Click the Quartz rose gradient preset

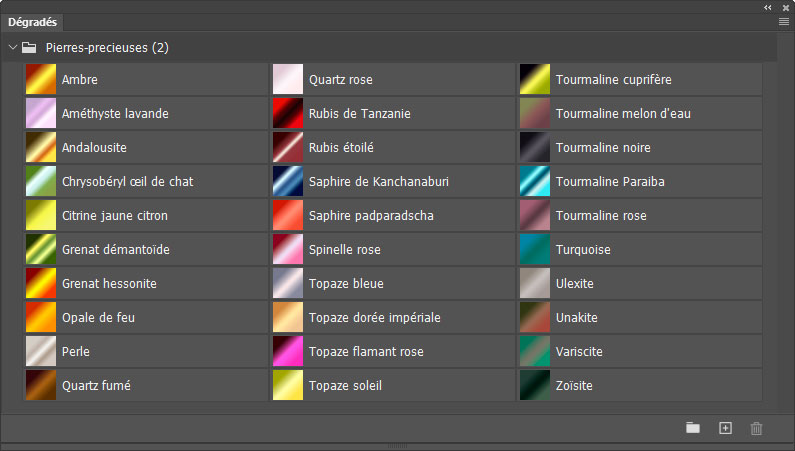[x=288, y=80]
